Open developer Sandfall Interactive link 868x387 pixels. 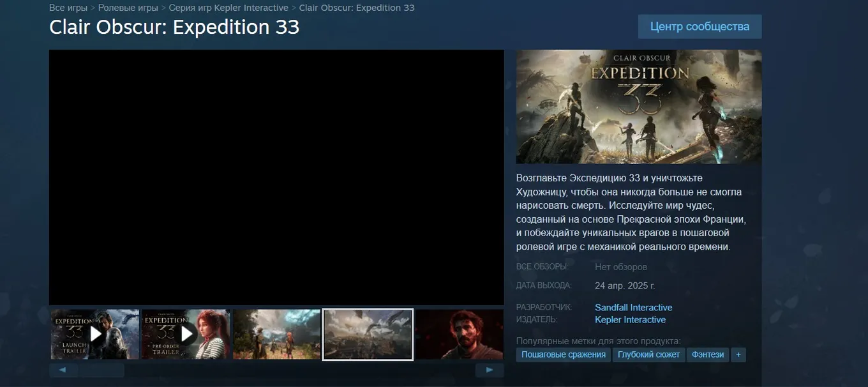click(x=634, y=307)
